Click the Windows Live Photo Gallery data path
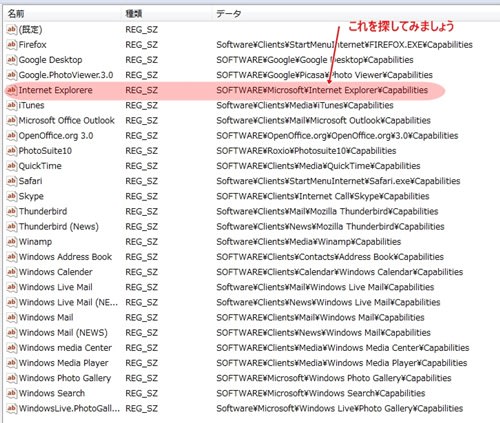500x423 pixels. pos(340,408)
